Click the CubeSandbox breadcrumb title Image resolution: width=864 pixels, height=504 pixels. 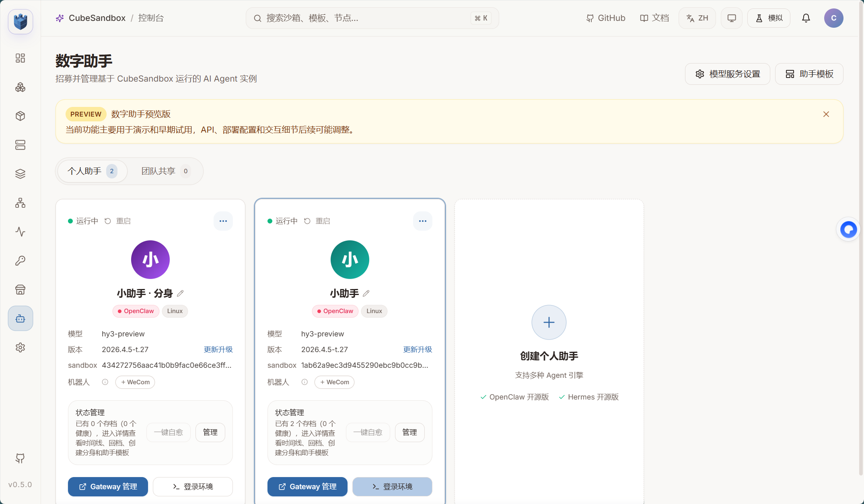97,18
